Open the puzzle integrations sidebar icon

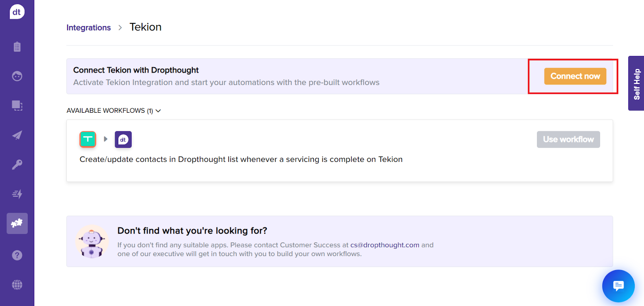[17, 223]
